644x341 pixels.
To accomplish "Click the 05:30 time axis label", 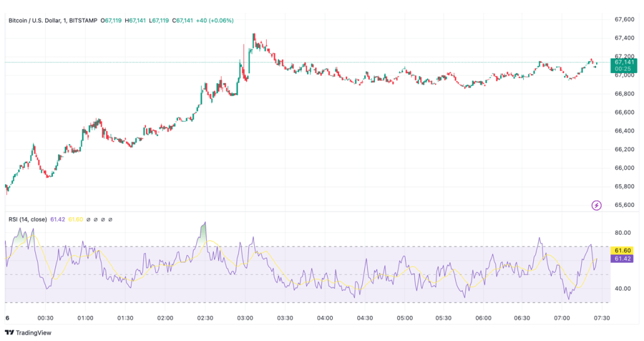I will tap(443, 318).
